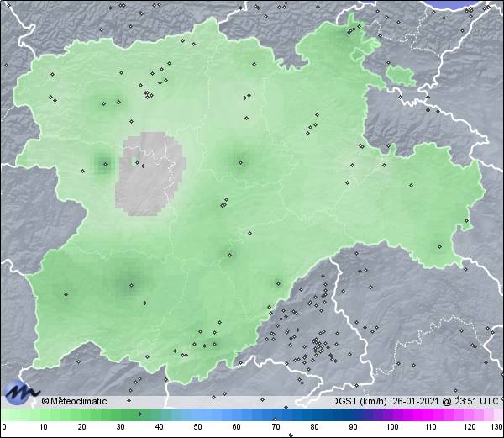The width and height of the screenshot is (504, 438).
Task: Click the 80 value on the scale
Action: pyautogui.click(x=314, y=427)
